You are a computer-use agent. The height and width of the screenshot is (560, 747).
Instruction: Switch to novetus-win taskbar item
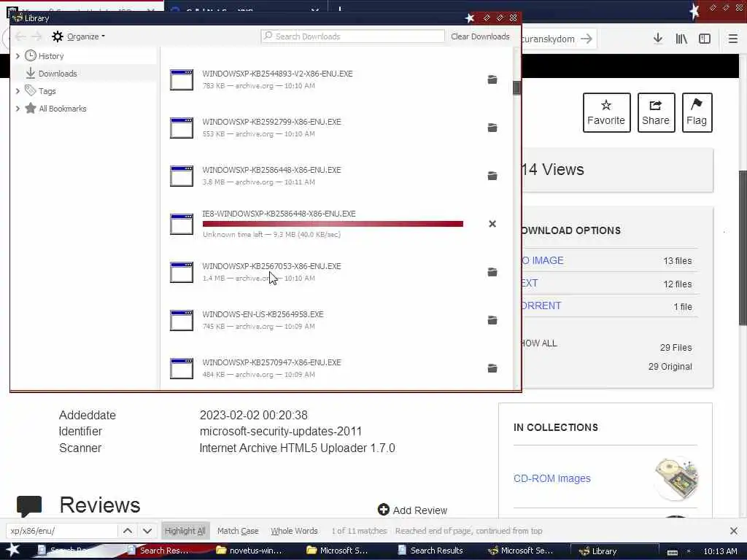coord(249,551)
